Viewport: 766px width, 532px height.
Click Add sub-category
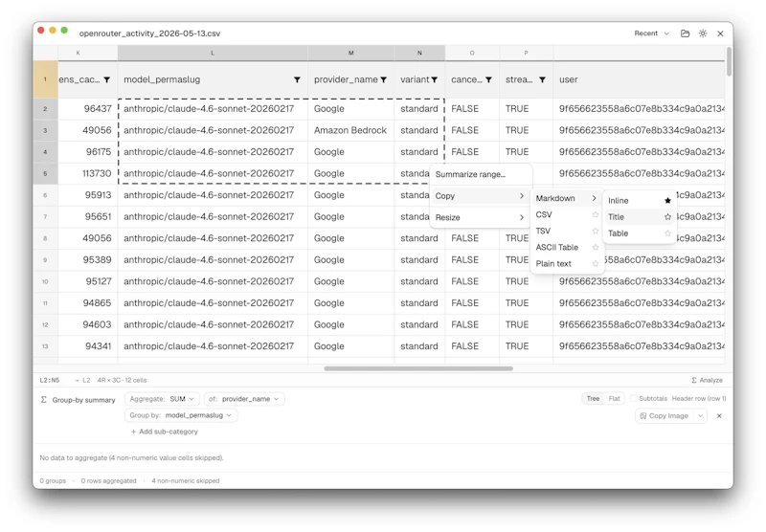pyautogui.click(x=164, y=432)
